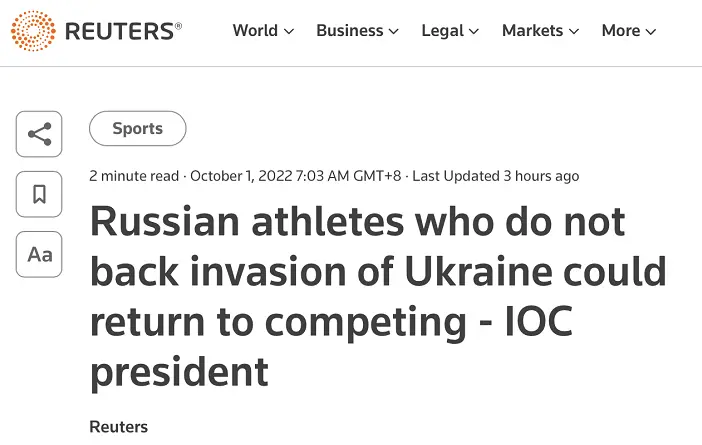Click the REUTERS wordmark in the header

pyautogui.click(x=123, y=31)
